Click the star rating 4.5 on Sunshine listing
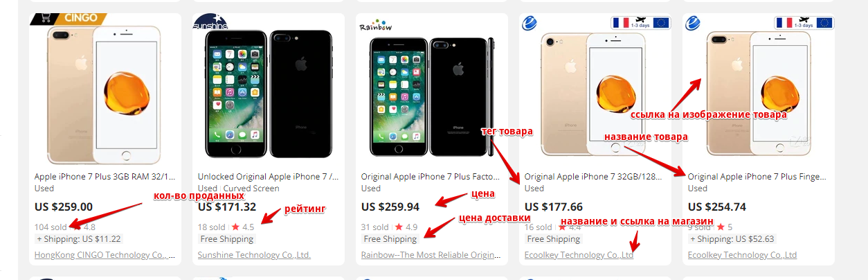 pyautogui.click(x=242, y=227)
